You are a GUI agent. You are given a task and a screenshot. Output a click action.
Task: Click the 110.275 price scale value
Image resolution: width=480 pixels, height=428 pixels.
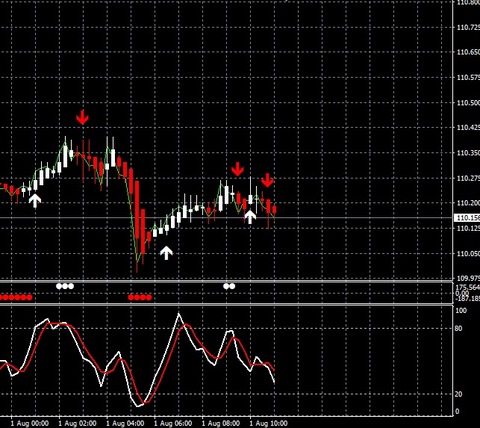468,178
